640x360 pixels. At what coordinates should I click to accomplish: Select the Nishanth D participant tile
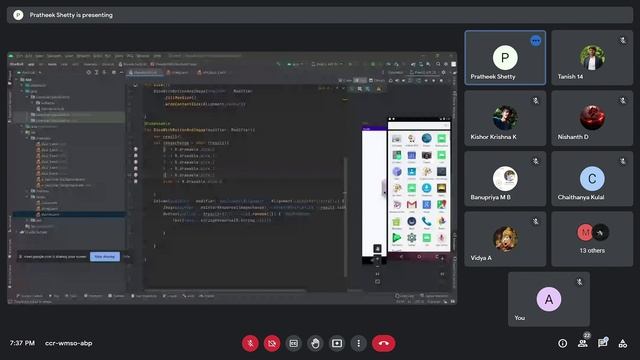point(592,118)
